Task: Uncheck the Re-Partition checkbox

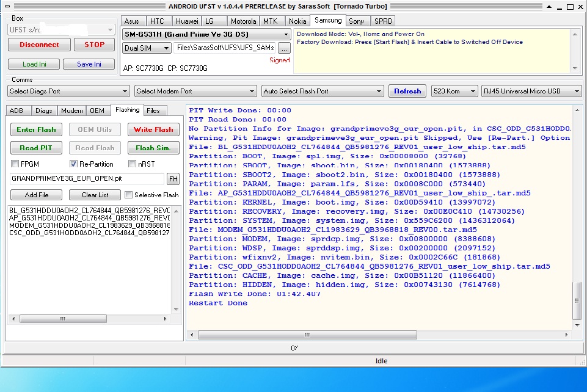Action: coord(73,164)
